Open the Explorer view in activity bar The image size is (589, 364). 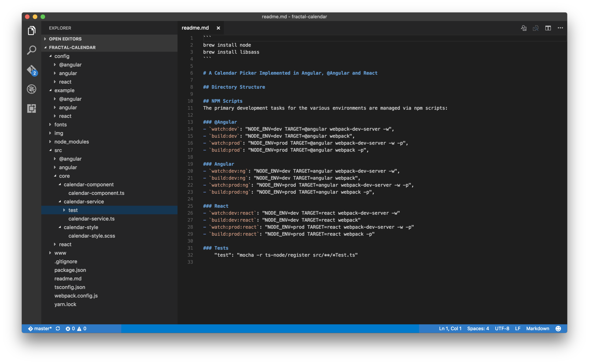pyautogui.click(x=32, y=30)
